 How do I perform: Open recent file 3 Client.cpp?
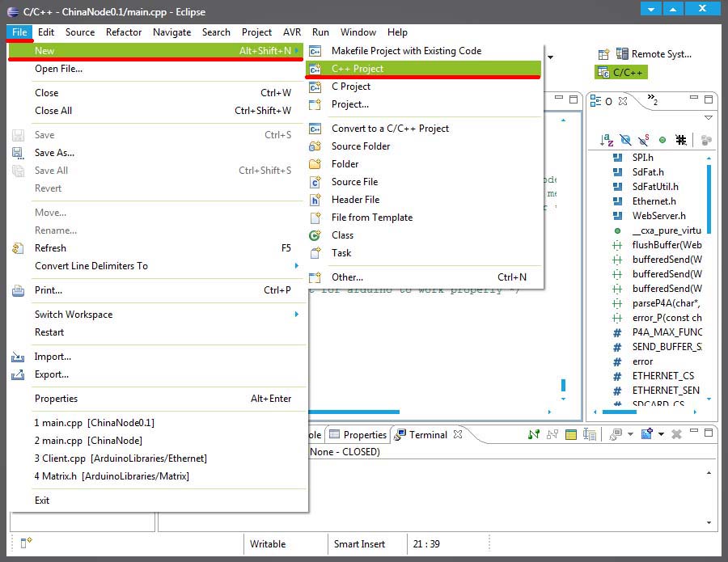157,458
